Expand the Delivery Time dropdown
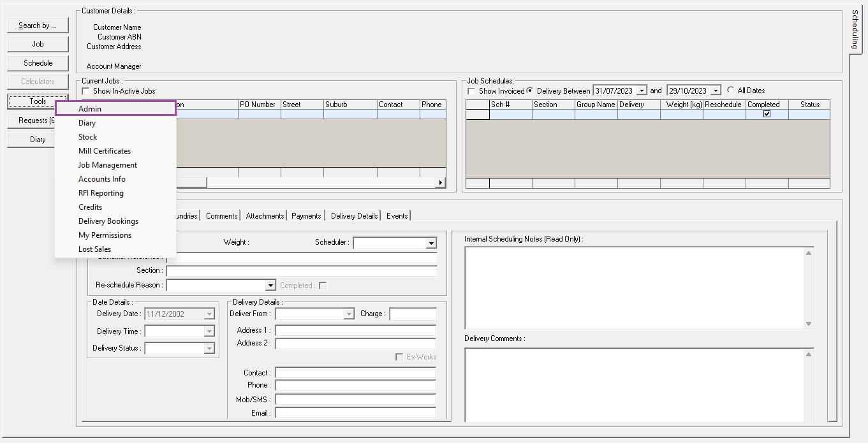Viewport: 868px width, 443px height. click(209, 331)
